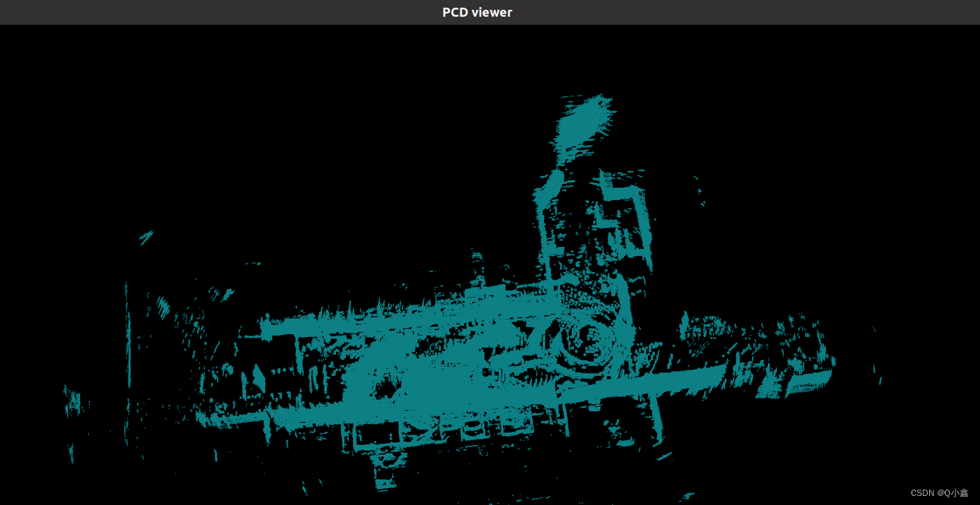Screen dimensions: 980x505
Task: Click the vertical strip below the right band
Action: tap(656, 419)
